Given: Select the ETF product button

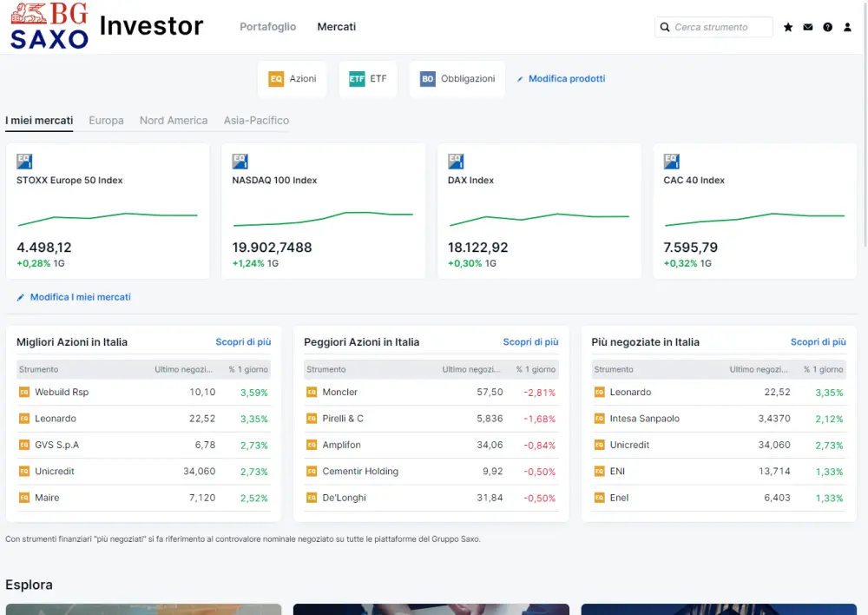Looking at the screenshot, I should tap(368, 79).
